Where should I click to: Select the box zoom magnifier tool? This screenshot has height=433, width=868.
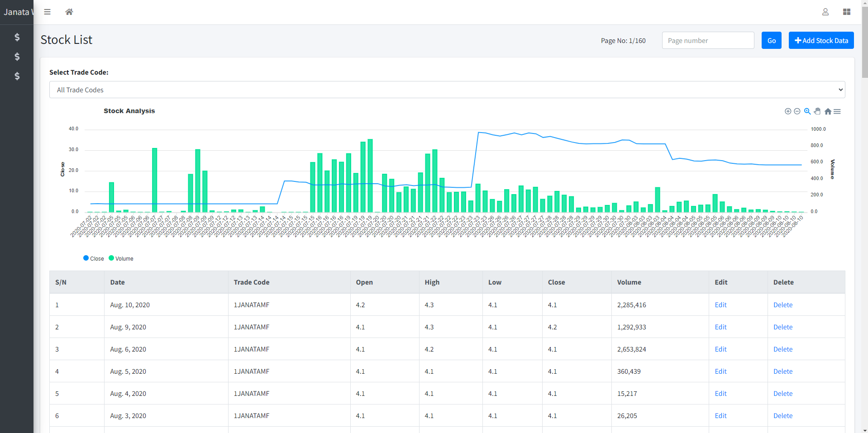click(807, 111)
